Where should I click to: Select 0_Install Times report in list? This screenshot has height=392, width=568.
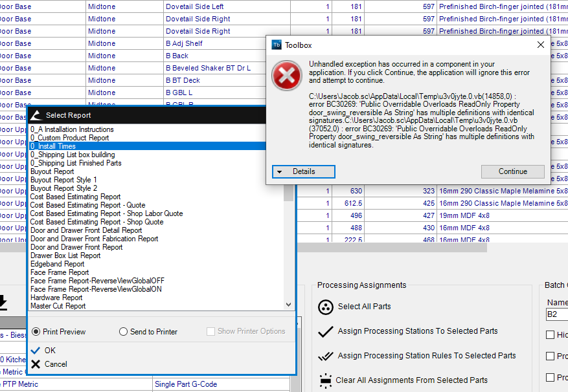click(53, 146)
